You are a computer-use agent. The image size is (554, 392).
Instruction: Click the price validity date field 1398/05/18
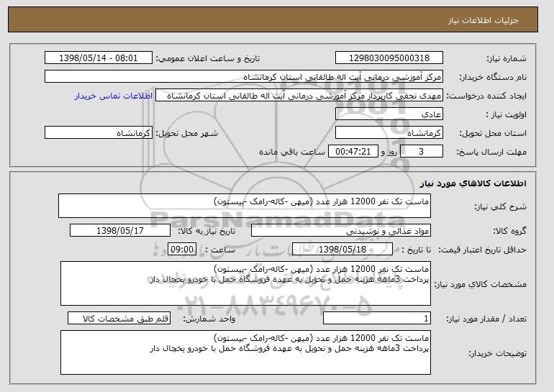click(x=342, y=250)
